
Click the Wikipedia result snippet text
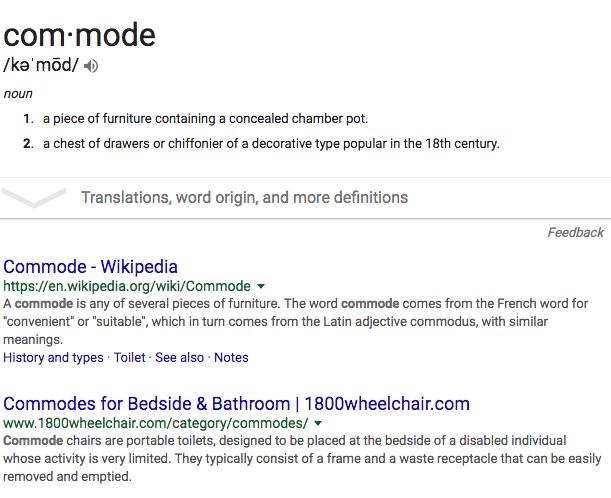pyautogui.click(x=295, y=321)
